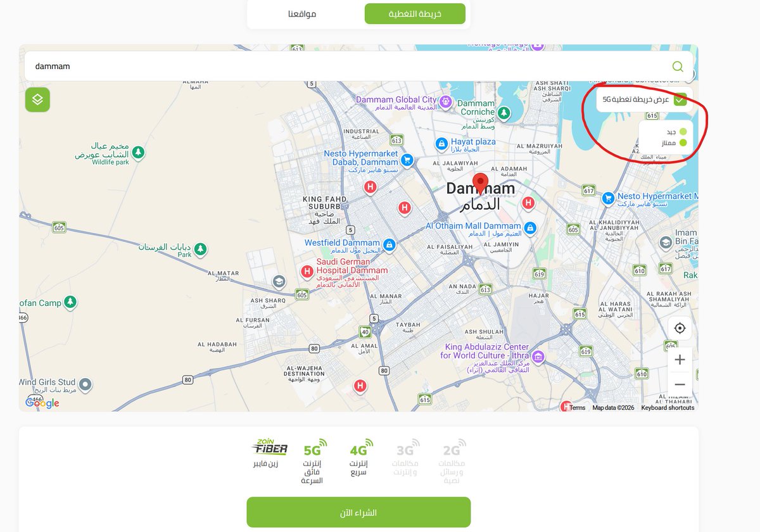Open the مواقعنا tab
This screenshot has height=532, width=760.
[302, 14]
